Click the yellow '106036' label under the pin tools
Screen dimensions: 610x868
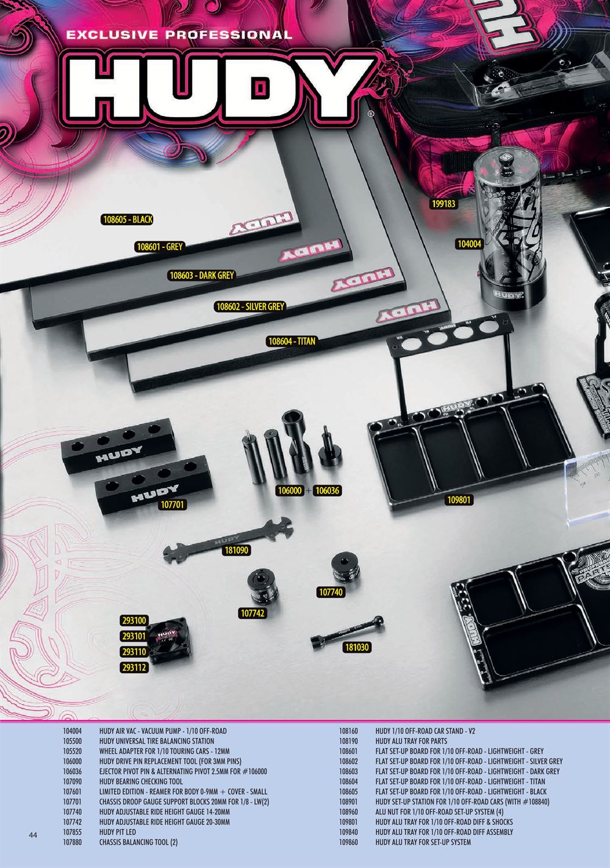328,490
